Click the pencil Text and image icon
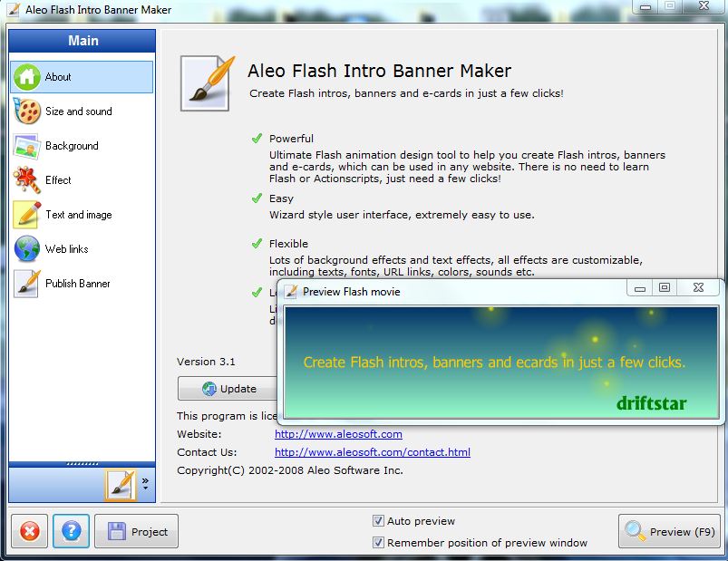Image resolution: width=728 pixels, height=561 pixels. click(27, 215)
